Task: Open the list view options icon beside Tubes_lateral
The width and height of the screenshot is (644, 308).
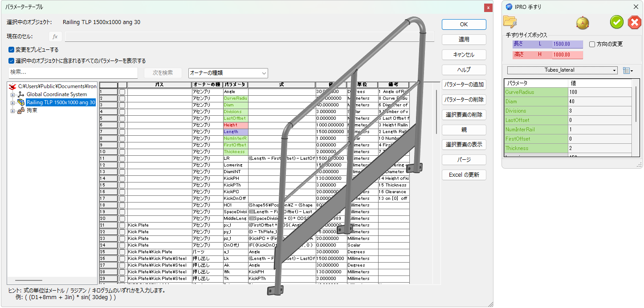Action: (x=628, y=70)
